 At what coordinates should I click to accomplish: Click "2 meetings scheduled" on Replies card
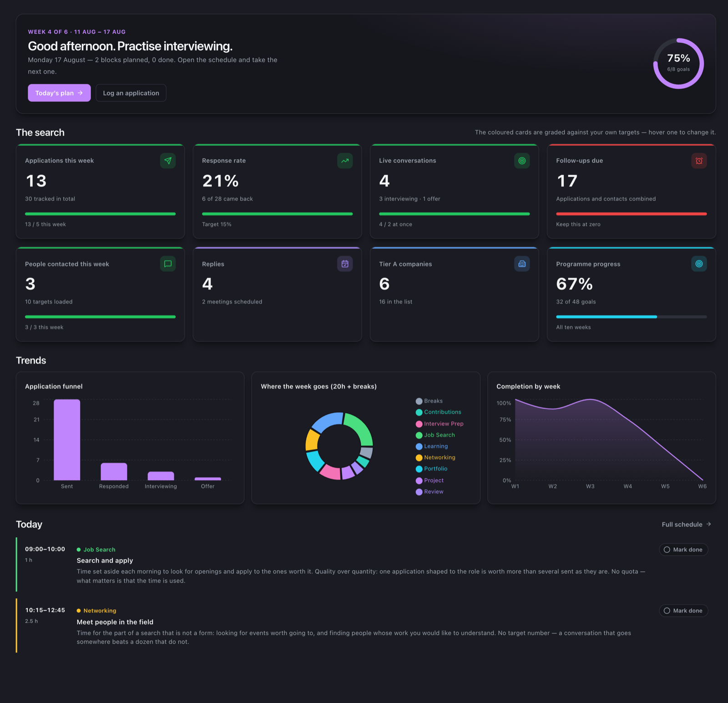click(x=232, y=302)
